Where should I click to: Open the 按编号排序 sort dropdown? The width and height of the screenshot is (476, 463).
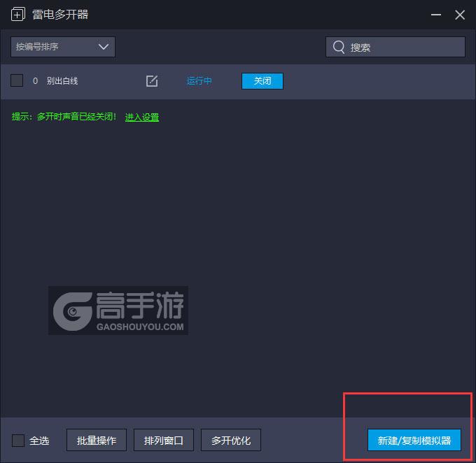click(63, 47)
